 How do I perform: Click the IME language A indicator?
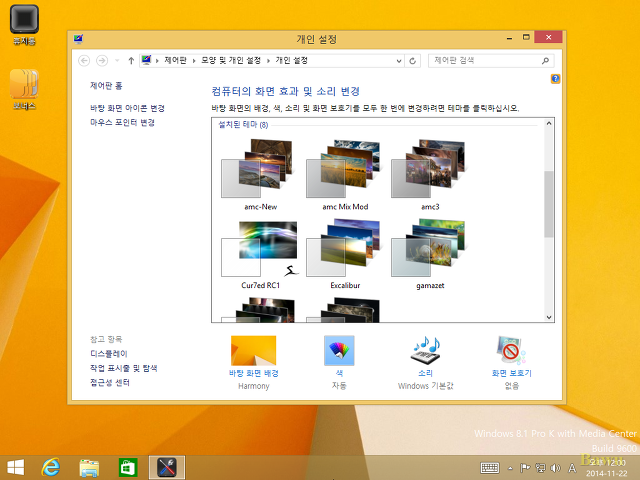[x=572, y=468]
